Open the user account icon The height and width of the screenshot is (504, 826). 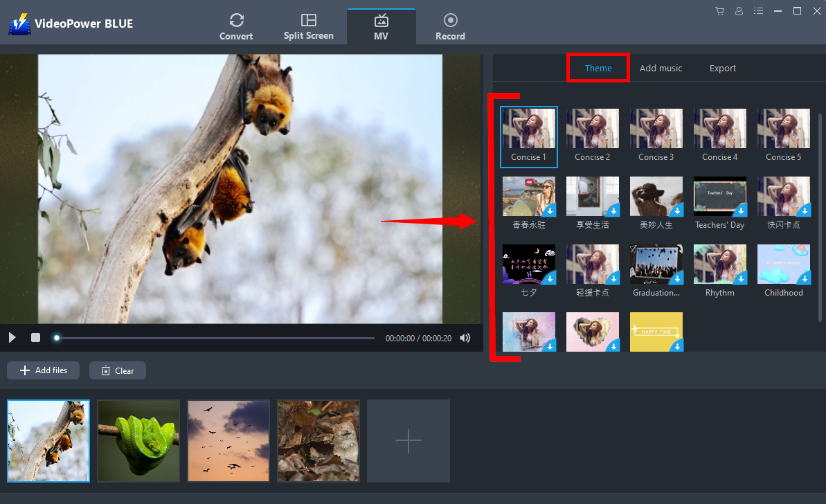pos(739,11)
